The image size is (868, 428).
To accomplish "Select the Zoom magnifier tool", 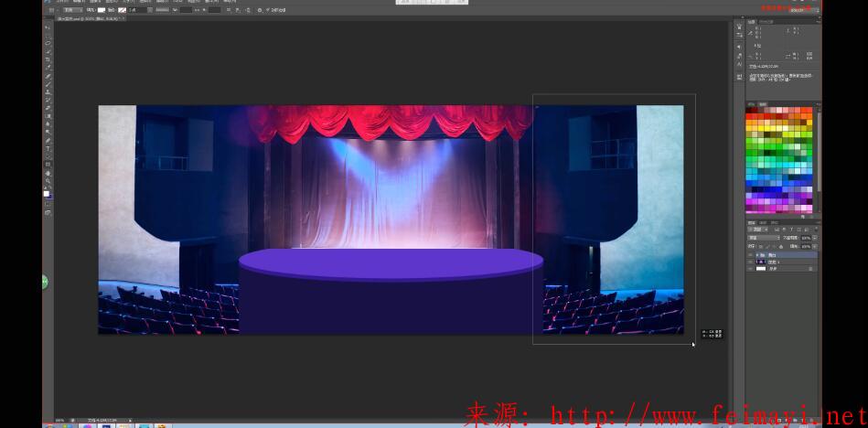I will (x=48, y=181).
